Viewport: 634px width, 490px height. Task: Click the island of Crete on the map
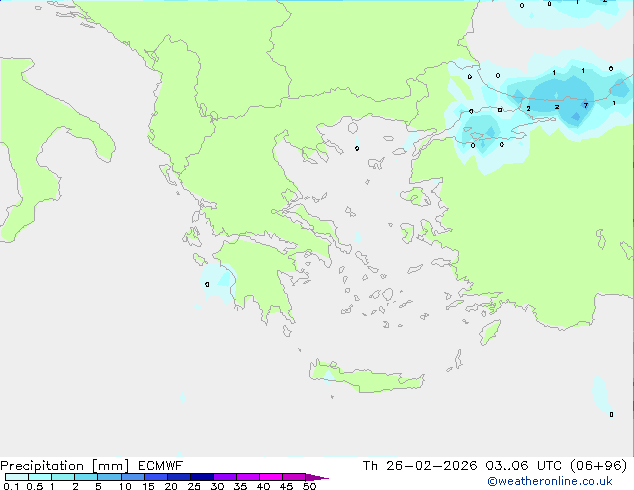(368, 378)
